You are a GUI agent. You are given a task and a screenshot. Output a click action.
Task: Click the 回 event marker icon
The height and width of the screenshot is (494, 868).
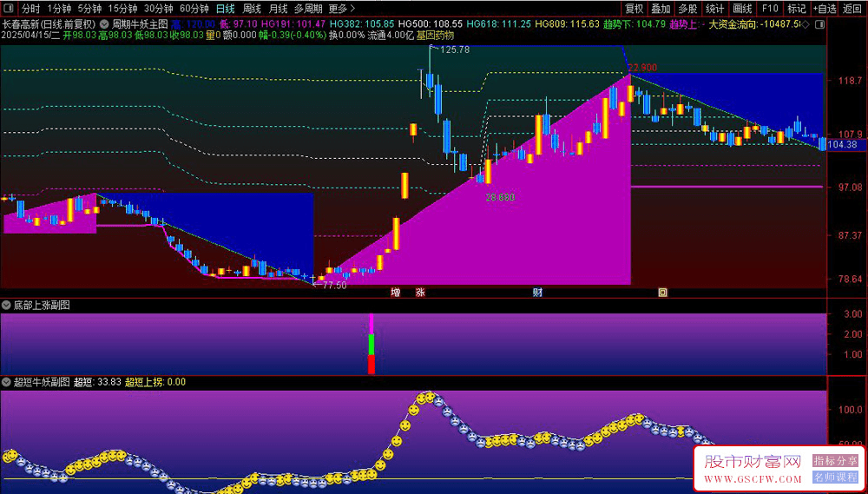pos(662,293)
